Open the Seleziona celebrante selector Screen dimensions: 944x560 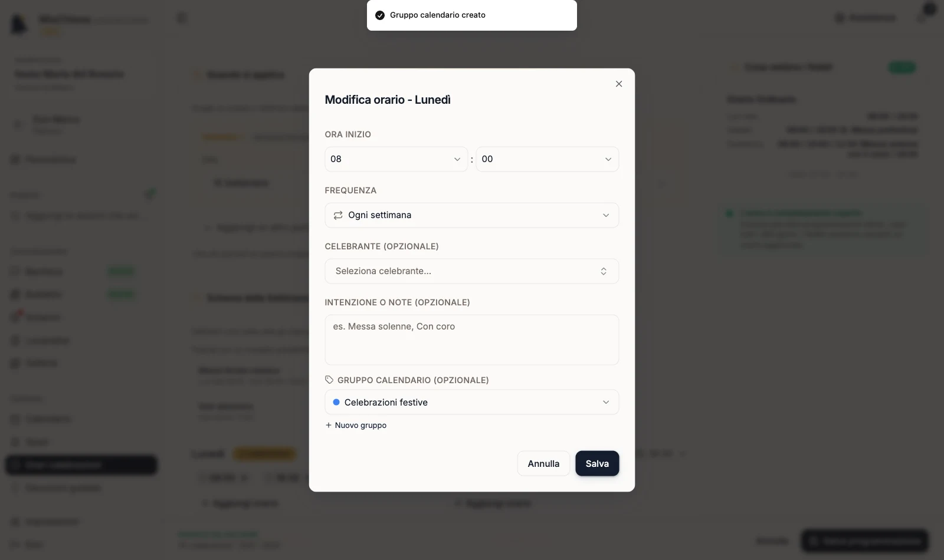pyautogui.click(x=472, y=271)
